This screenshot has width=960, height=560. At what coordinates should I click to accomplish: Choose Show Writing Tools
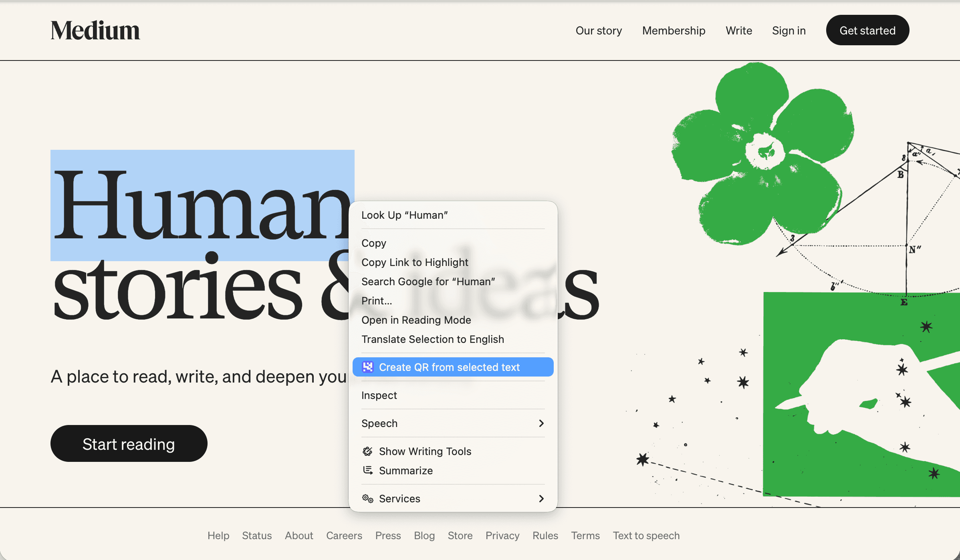453,451
